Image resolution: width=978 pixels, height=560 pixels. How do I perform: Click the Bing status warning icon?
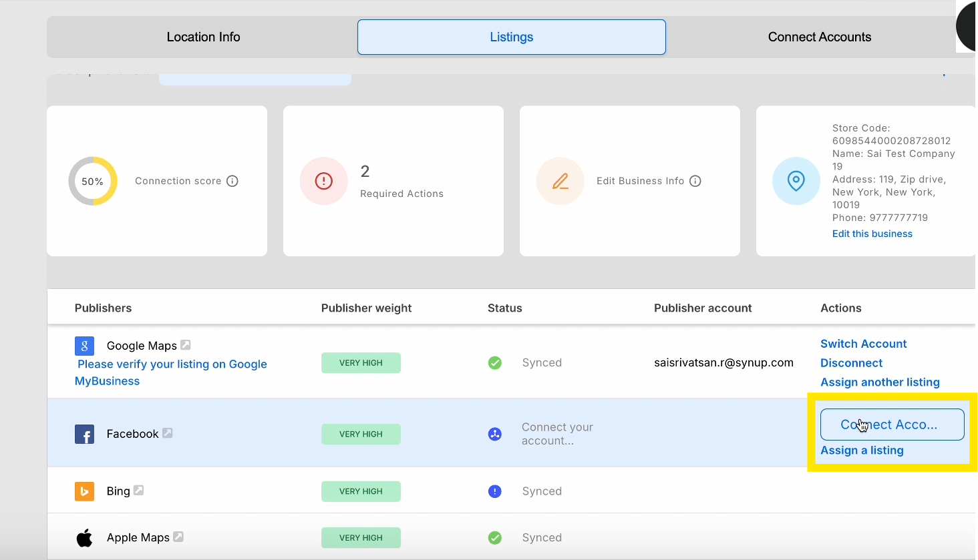point(494,491)
